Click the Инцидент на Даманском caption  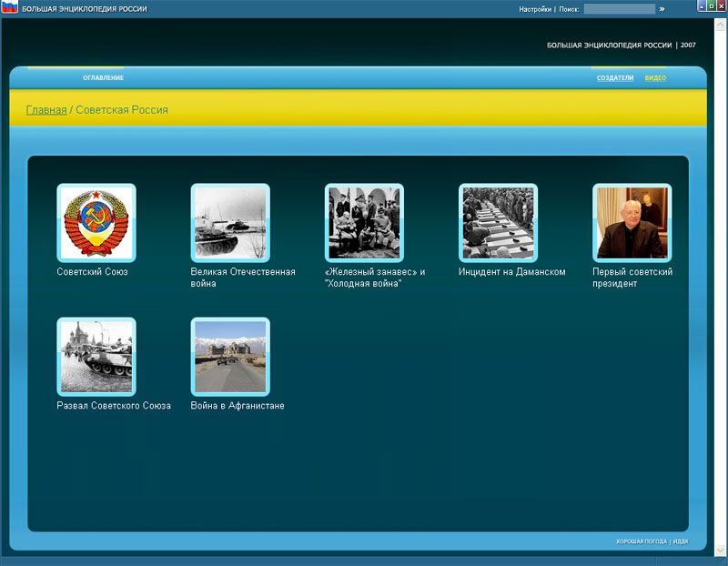pos(511,272)
